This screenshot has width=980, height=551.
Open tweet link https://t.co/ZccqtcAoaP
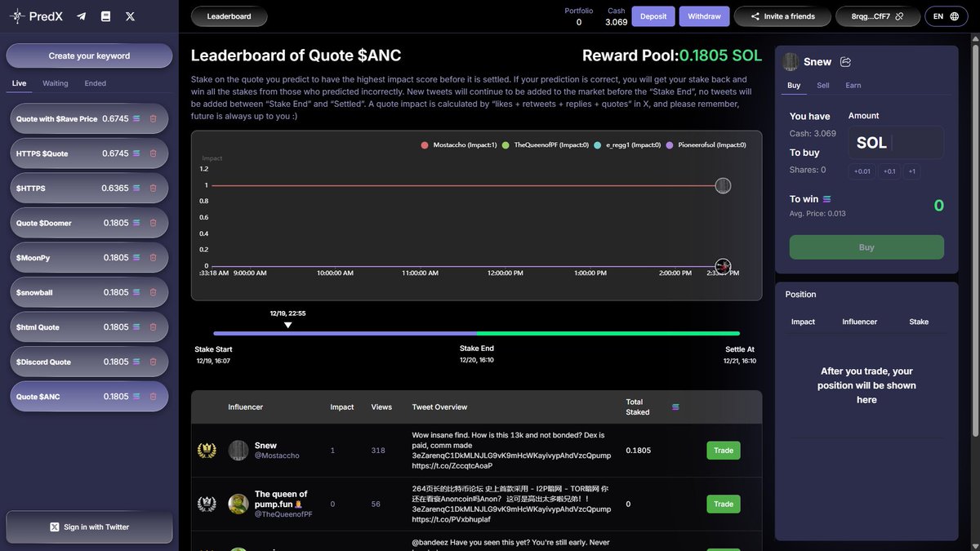[x=452, y=466]
